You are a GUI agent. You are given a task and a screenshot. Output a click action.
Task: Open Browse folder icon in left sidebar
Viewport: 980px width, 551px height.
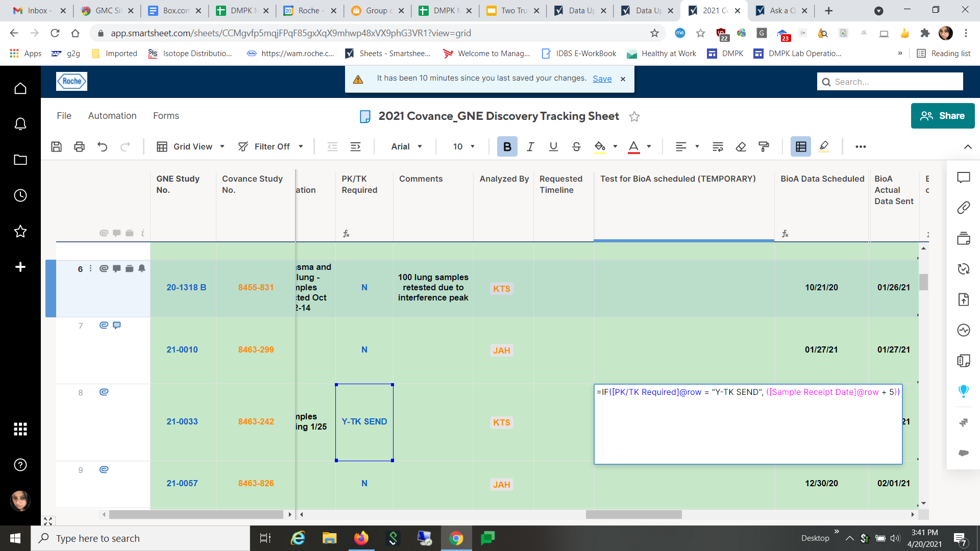pos(20,160)
